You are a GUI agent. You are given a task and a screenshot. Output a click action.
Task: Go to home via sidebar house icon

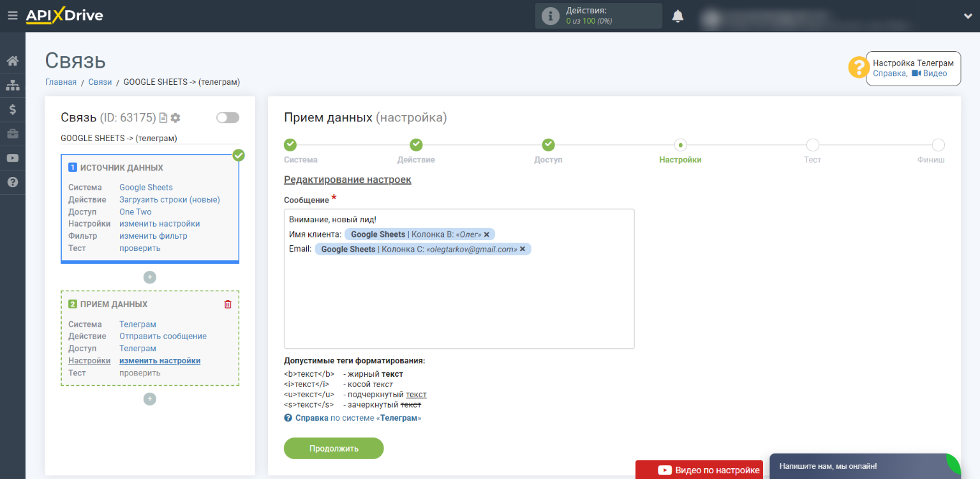pos(12,61)
